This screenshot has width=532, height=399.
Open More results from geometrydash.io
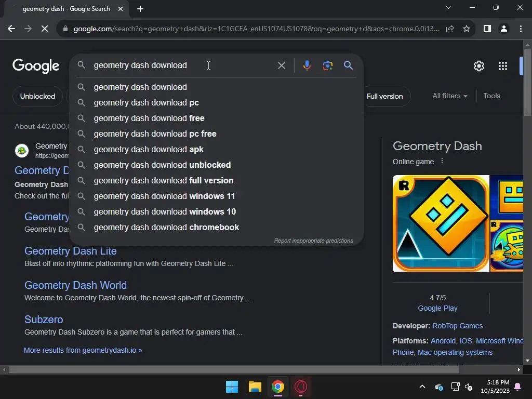pos(83,350)
